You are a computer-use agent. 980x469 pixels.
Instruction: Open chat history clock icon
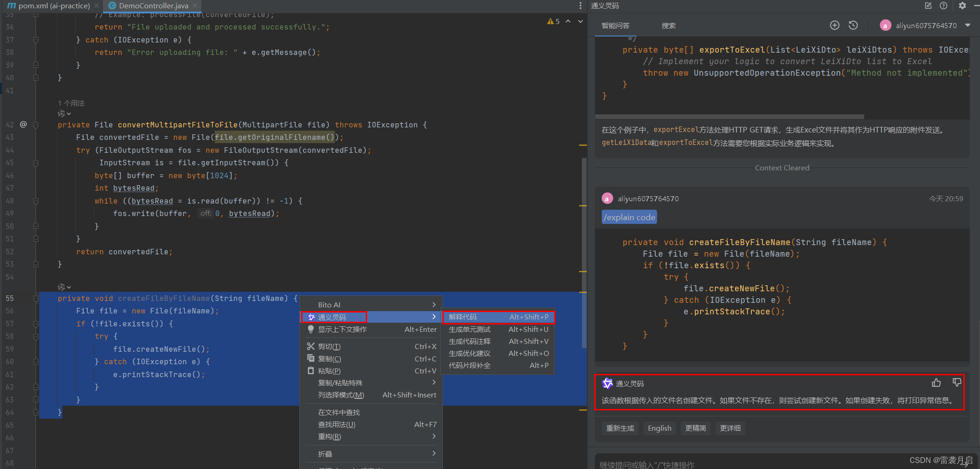[853, 25]
